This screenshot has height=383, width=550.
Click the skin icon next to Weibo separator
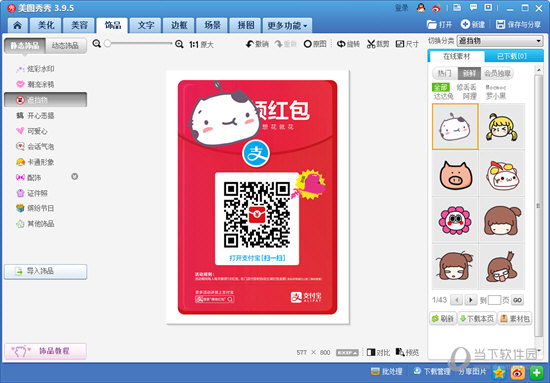tap(457, 7)
